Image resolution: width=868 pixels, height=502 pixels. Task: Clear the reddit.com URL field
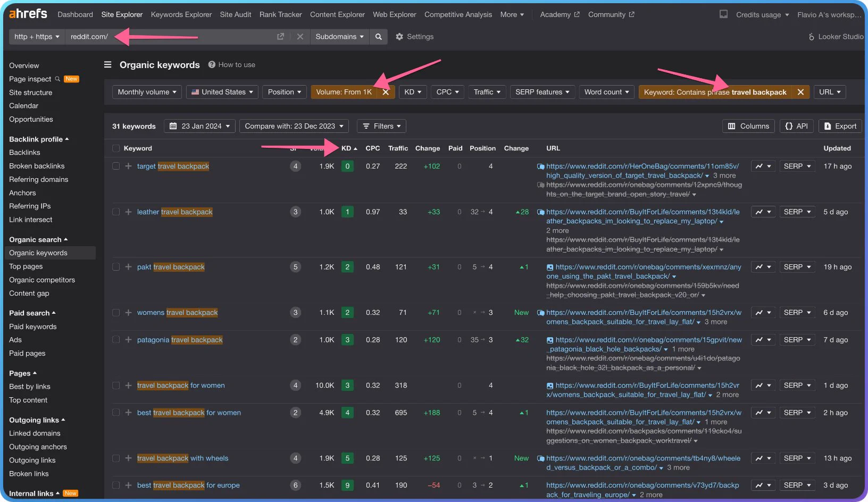click(x=300, y=37)
